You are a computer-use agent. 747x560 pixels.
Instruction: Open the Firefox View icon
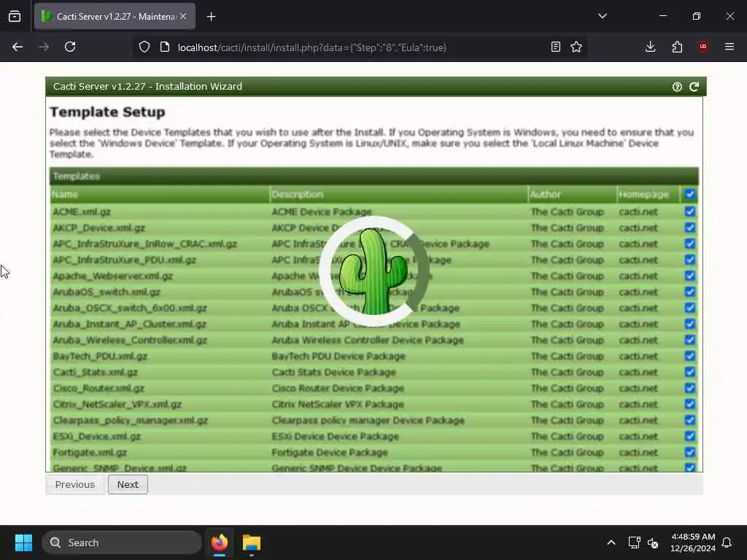(15, 16)
